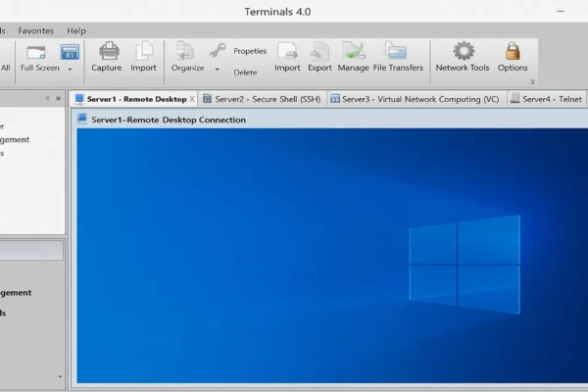588x392 pixels.
Task: Click the Export icon
Action: pyautogui.click(x=319, y=51)
